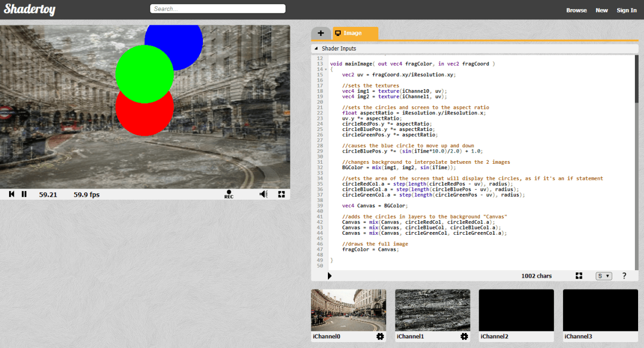644x348 pixels.
Task: Open iChannel1 sampler settings gear
Action: (464, 336)
